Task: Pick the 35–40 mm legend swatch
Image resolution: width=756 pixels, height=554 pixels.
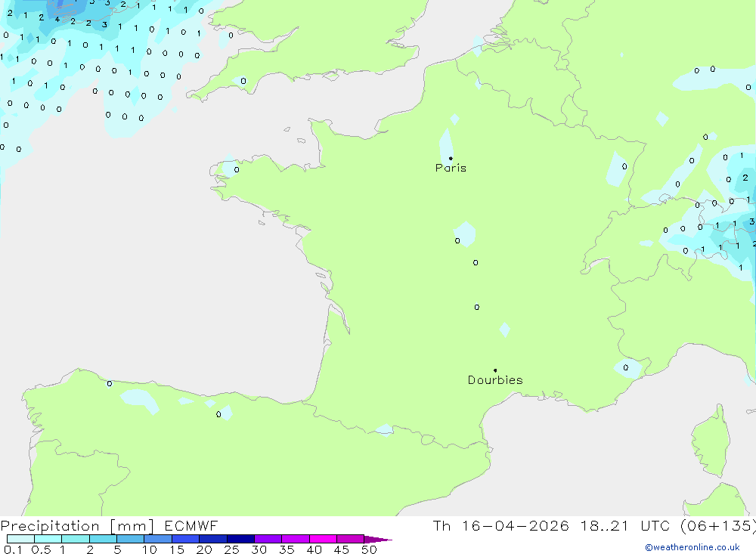Action: coord(296,539)
